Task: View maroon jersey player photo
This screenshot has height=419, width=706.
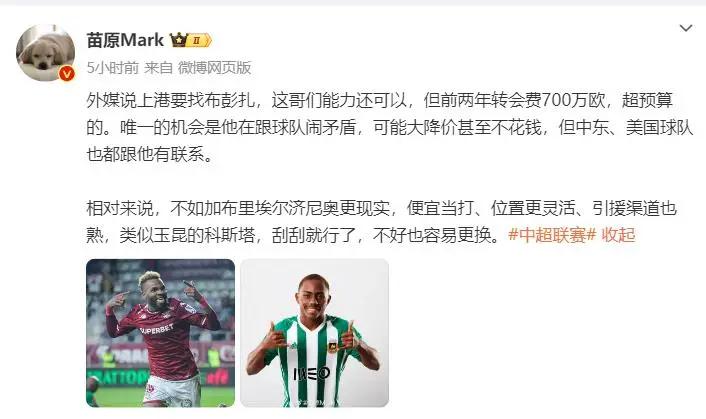Action: (x=160, y=333)
